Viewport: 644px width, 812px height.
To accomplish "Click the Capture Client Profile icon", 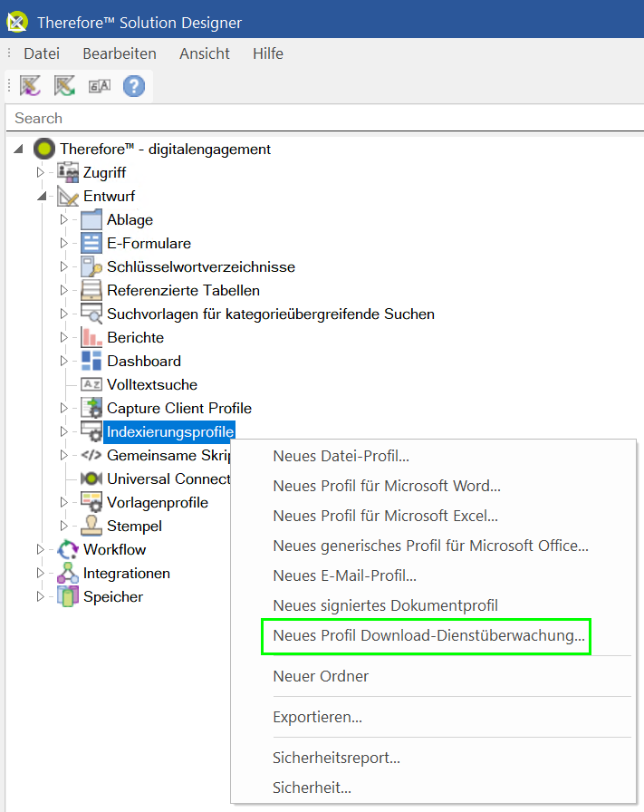I will [x=91, y=408].
